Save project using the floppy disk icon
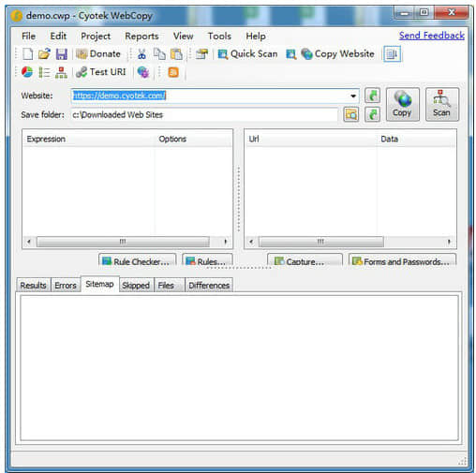This screenshot has width=476, height=473. (x=62, y=54)
